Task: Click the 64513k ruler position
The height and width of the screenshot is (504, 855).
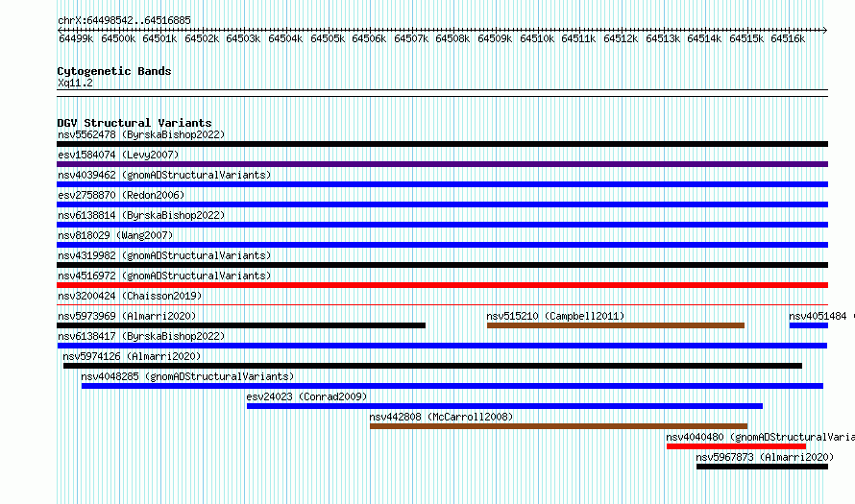Action: tap(663, 38)
